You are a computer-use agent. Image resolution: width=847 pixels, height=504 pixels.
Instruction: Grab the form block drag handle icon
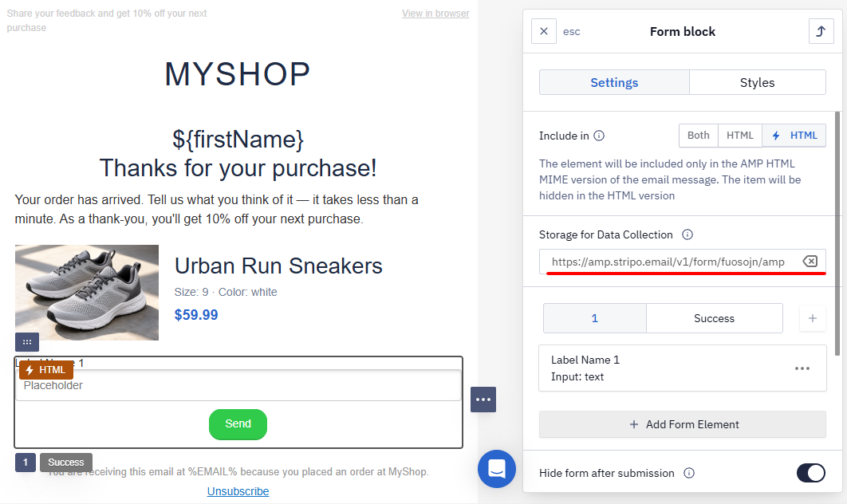[27, 342]
